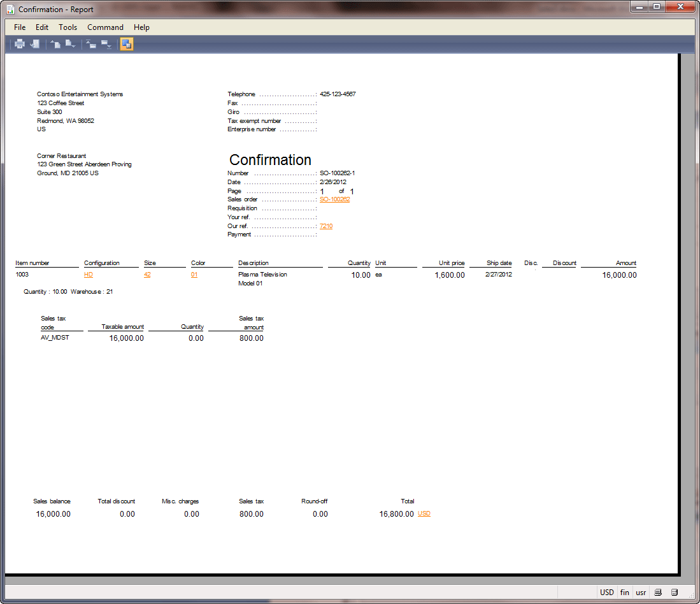Click sales tax code AV_MDST
The height and width of the screenshot is (604, 700).
coord(55,338)
